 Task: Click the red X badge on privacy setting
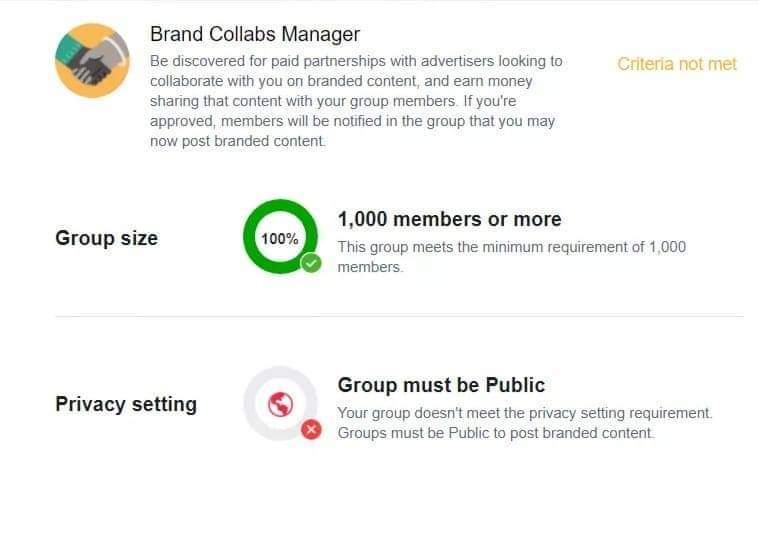coord(311,430)
